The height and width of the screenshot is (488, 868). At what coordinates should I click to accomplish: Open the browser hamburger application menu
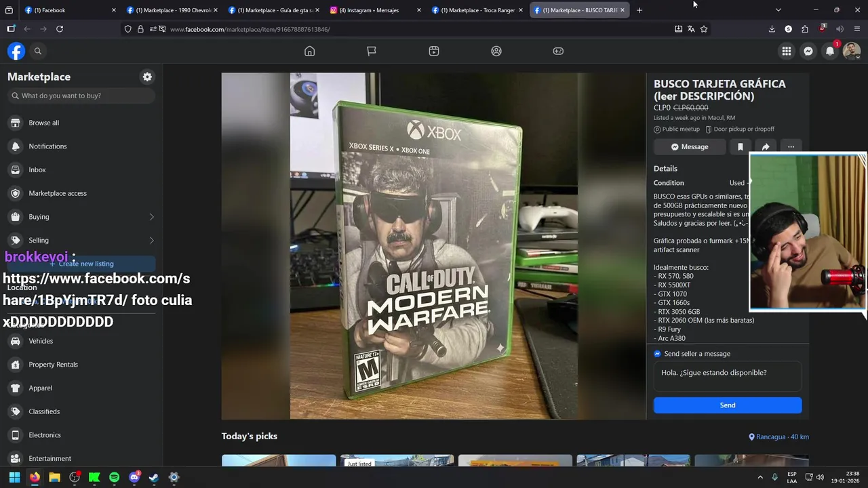click(x=857, y=29)
